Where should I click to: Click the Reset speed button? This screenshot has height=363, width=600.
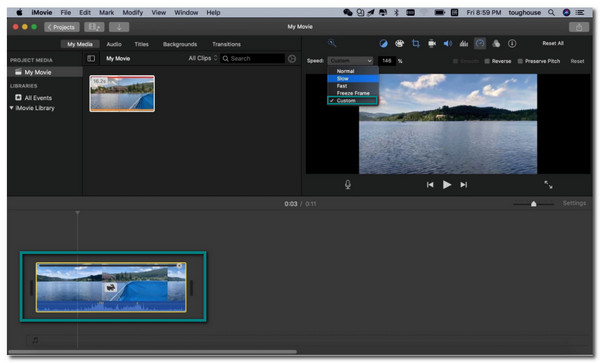[x=577, y=61]
